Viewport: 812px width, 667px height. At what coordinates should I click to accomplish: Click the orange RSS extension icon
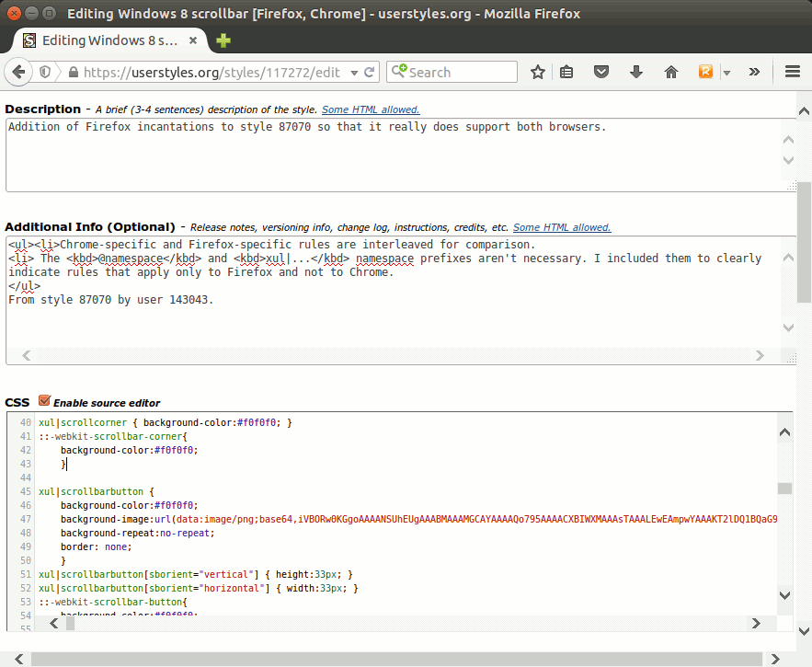705,72
